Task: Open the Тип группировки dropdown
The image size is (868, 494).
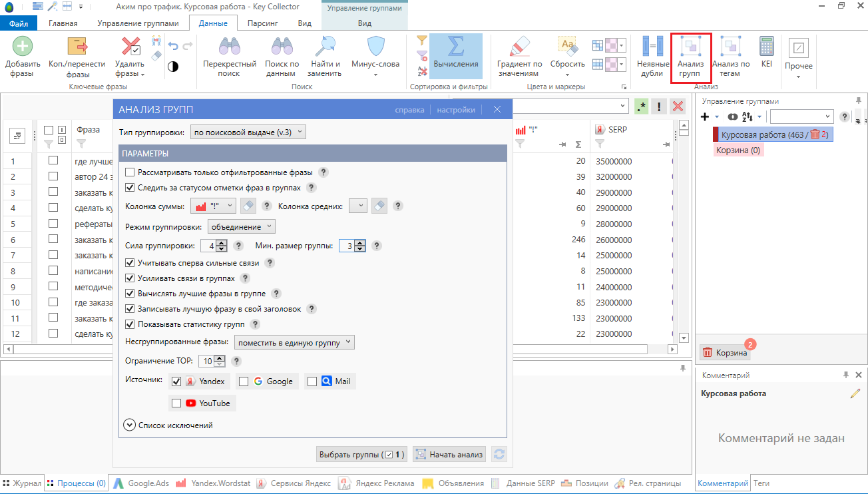Action: tap(248, 132)
